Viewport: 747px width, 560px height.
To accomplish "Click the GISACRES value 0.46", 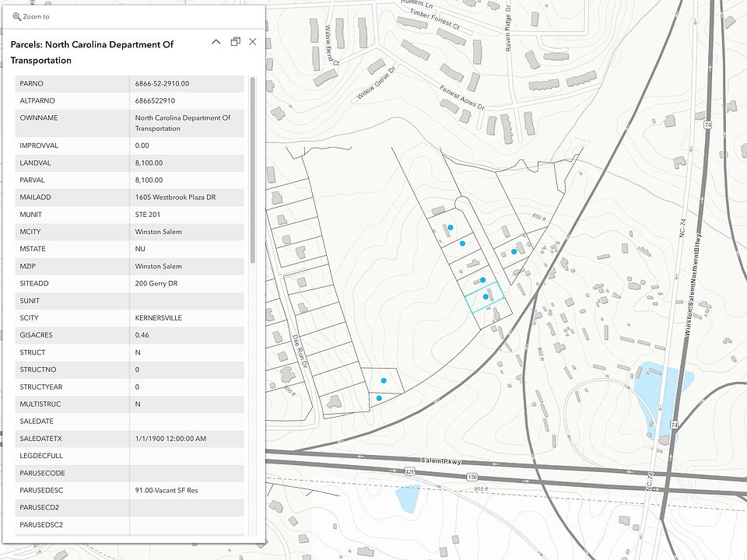I will 142,335.
